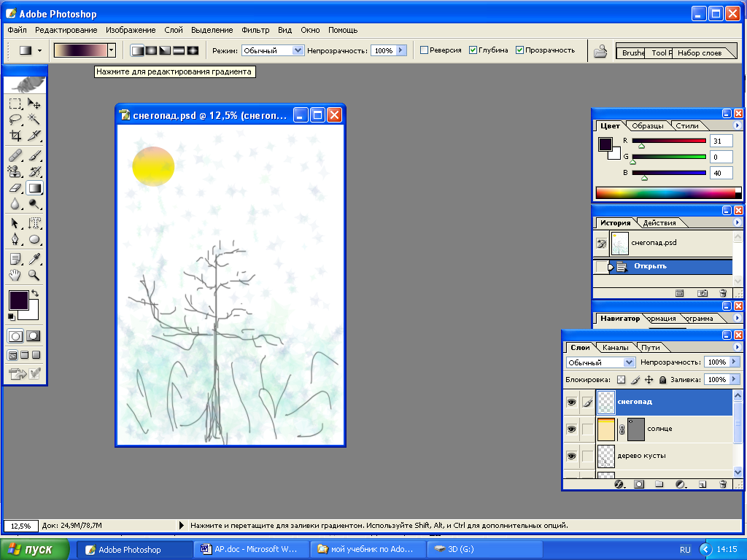This screenshot has width=747, height=560.
Task: Uncheck the Глубина checkbox
Action: click(x=473, y=50)
